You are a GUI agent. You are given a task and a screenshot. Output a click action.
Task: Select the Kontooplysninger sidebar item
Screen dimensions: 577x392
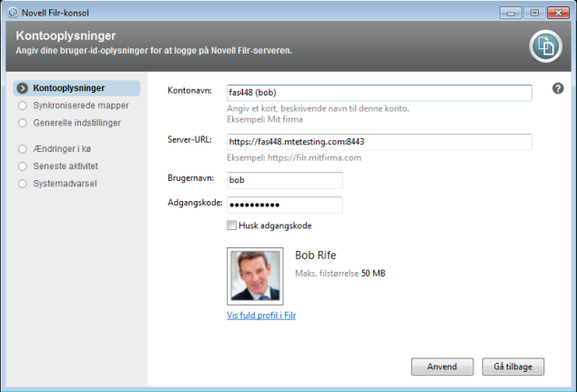[76, 88]
